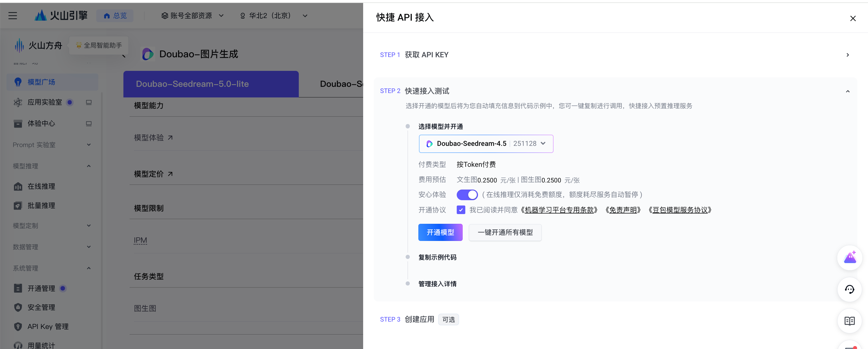The width and height of the screenshot is (868, 349).
Task: Disable the 安心体验 toggle switch
Action: (467, 195)
